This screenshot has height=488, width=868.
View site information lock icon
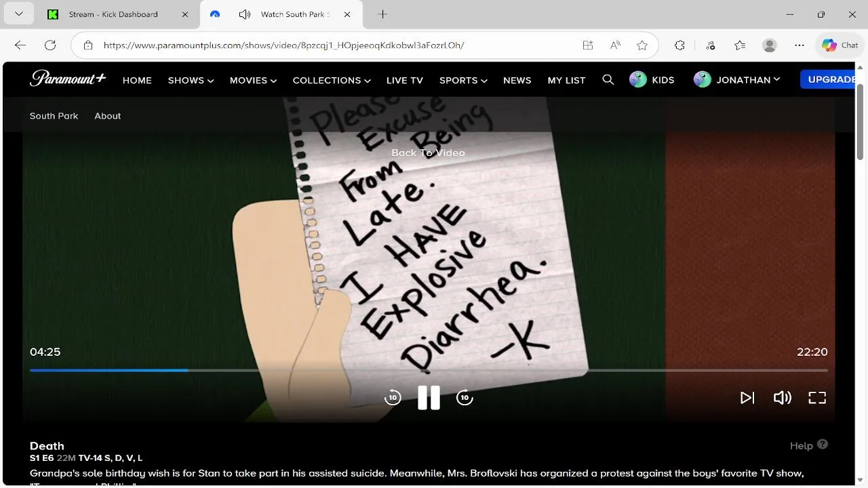pos(88,45)
